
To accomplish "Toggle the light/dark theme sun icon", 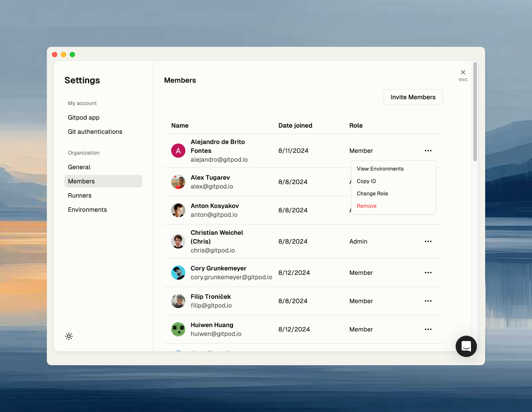I will tap(69, 336).
